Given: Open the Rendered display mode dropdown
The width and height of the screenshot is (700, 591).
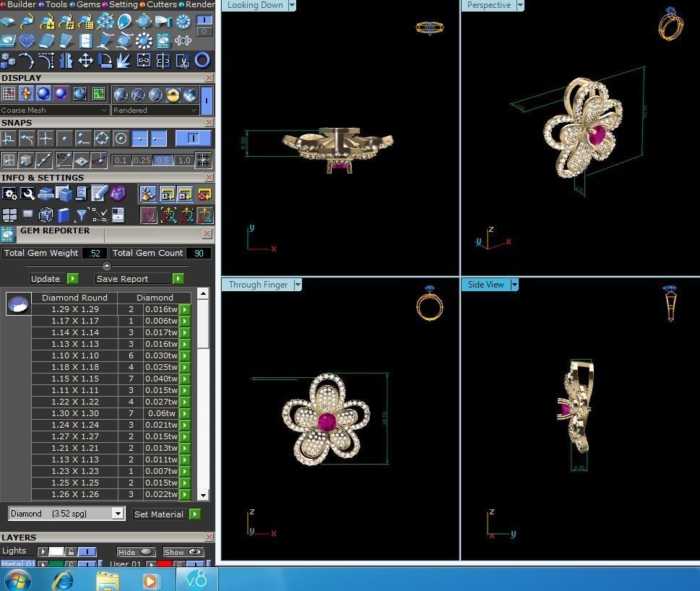Looking at the screenshot, I should click(x=155, y=111).
